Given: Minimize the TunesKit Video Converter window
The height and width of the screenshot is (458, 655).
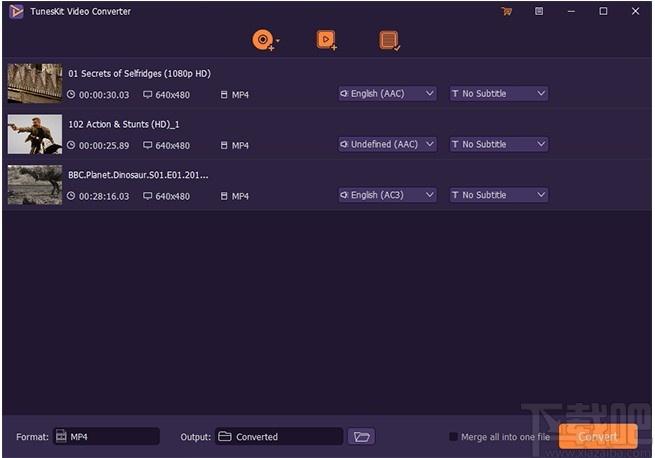Looking at the screenshot, I should (571, 11).
